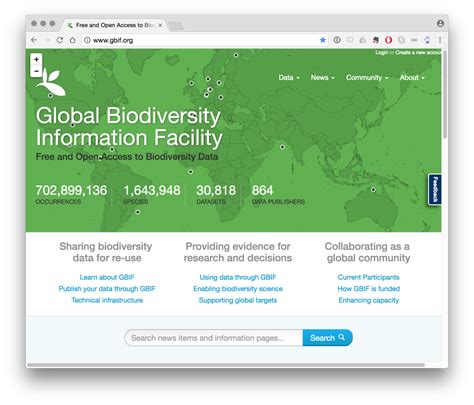Open the Chrome three-dot menu
Image resolution: width=474 pixels, height=405 pixels.
[x=440, y=40]
